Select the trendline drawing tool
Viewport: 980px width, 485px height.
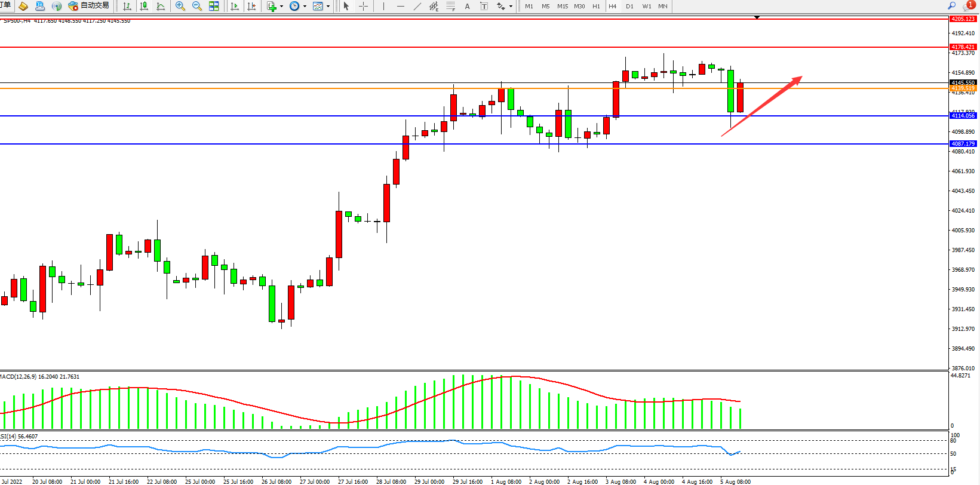[x=417, y=6]
